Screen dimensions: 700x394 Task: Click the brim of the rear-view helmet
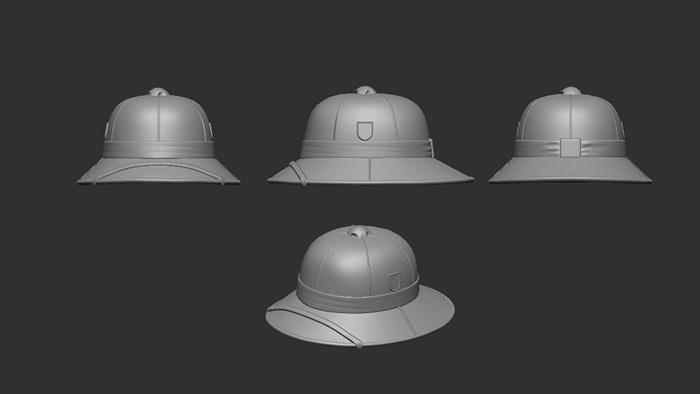[570, 170]
